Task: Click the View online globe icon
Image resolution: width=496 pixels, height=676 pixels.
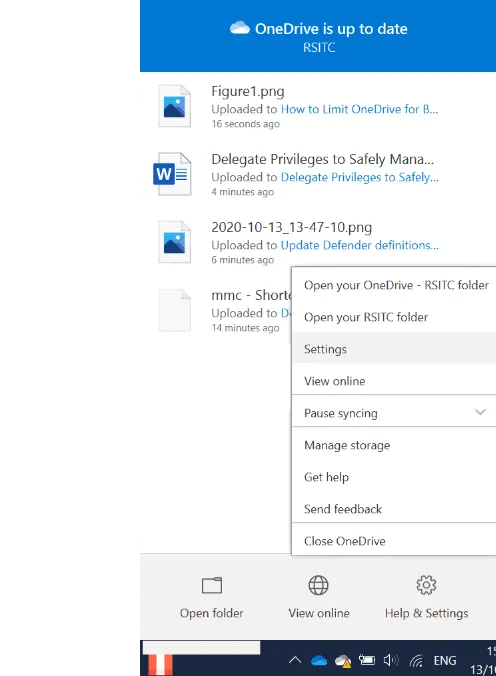Action: tap(318, 585)
